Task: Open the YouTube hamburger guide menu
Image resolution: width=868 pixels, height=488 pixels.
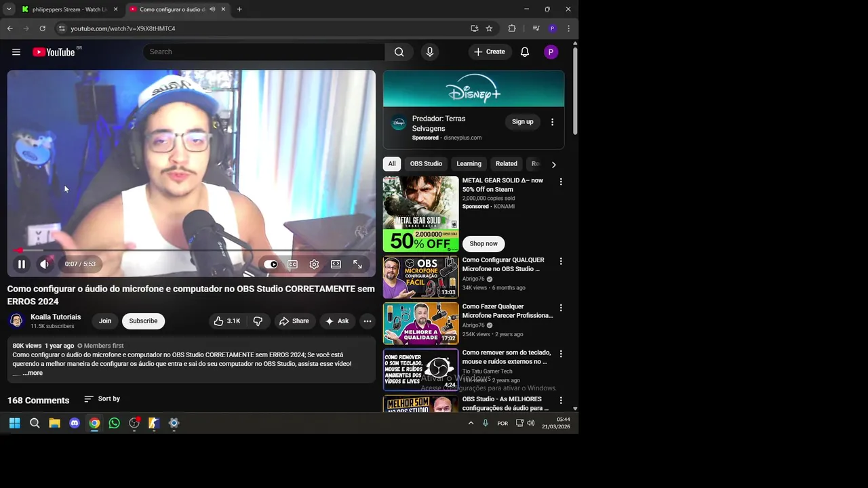Action: pos(16,52)
